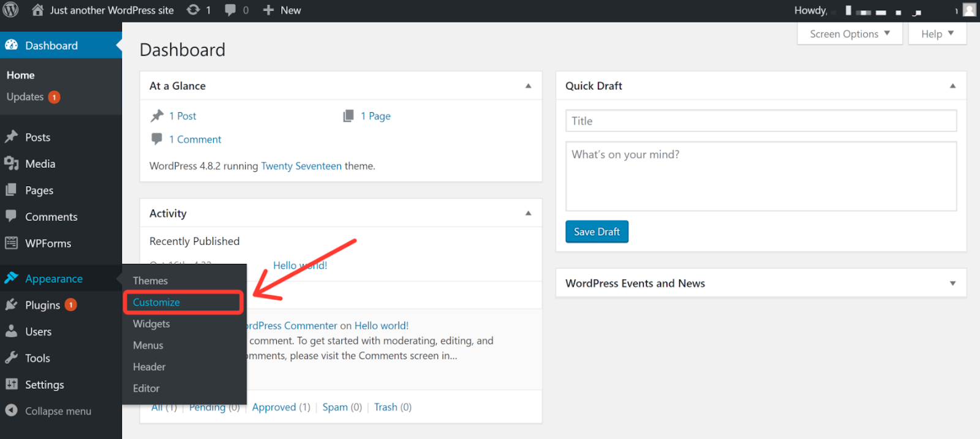Click the Collapse menu toggle
Image resolution: width=980 pixels, height=439 pixels.
click(x=58, y=411)
